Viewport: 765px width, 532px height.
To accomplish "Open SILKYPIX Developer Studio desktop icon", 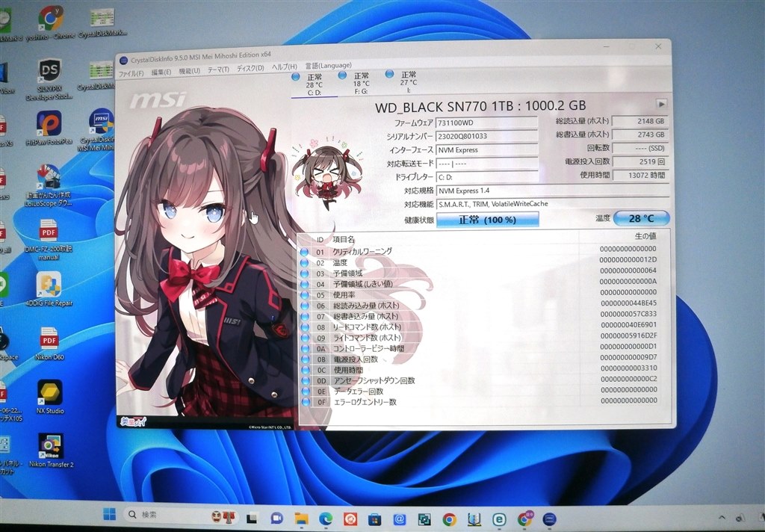I will click(x=49, y=79).
